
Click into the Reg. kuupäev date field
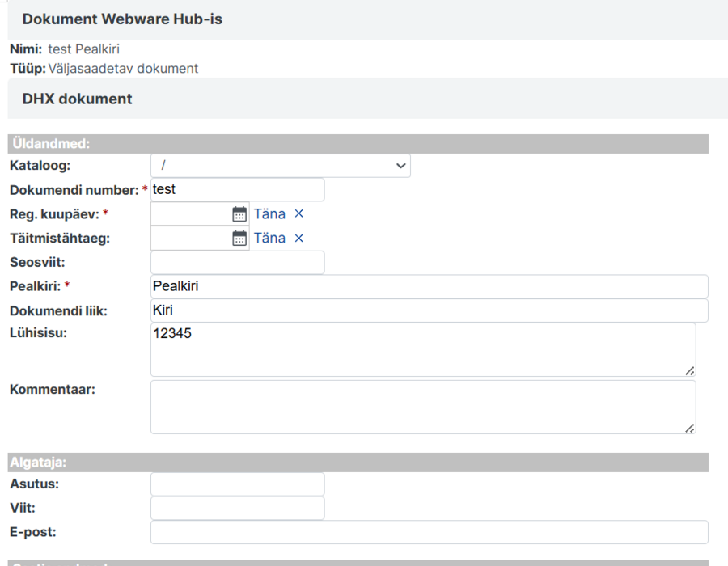(191, 214)
